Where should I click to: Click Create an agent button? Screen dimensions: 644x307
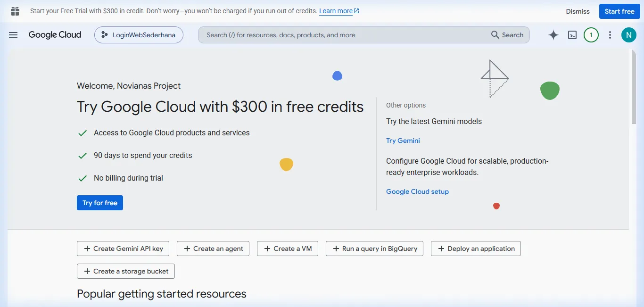click(x=213, y=249)
